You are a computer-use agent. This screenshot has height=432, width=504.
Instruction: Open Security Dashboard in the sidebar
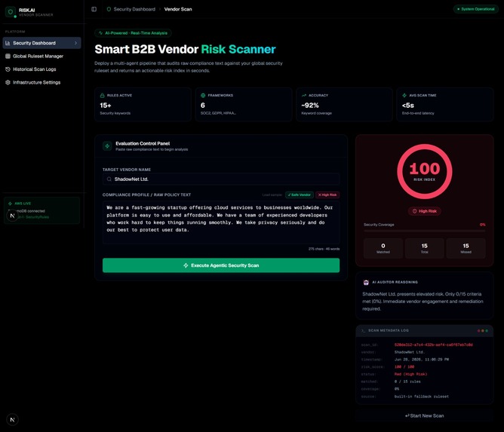pyautogui.click(x=41, y=43)
